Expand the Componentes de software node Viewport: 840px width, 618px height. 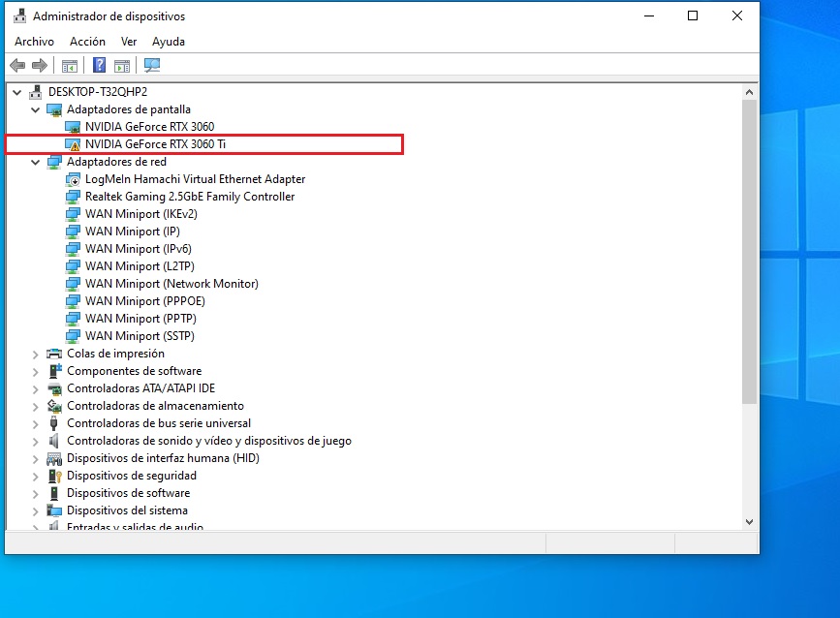tap(35, 372)
